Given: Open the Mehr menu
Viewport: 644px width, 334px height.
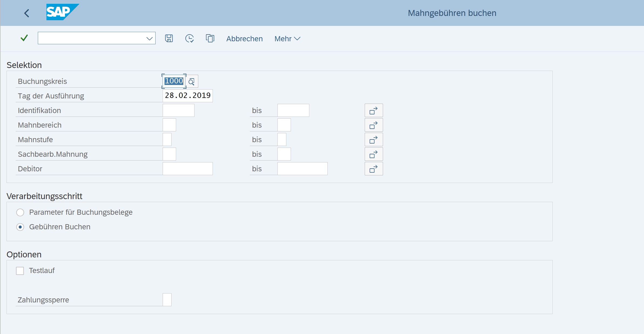Looking at the screenshot, I should (x=287, y=39).
